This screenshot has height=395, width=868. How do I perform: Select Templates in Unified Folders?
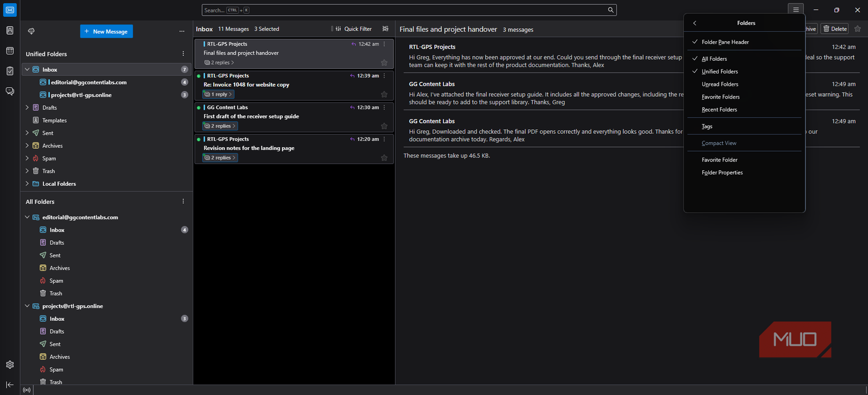click(x=106, y=120)
